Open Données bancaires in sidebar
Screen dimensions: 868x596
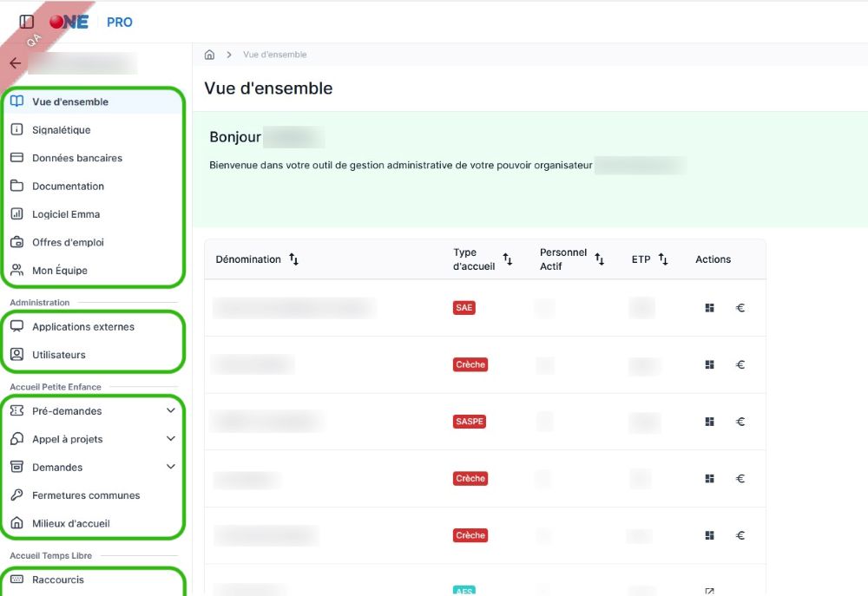coord(77,158)
